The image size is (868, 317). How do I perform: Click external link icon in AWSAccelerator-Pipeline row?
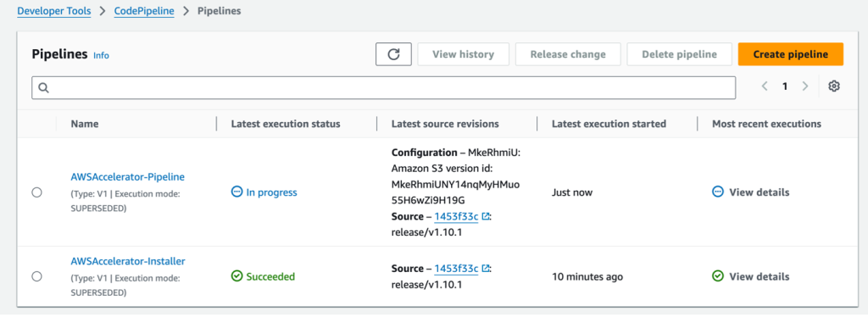(486, 217)
